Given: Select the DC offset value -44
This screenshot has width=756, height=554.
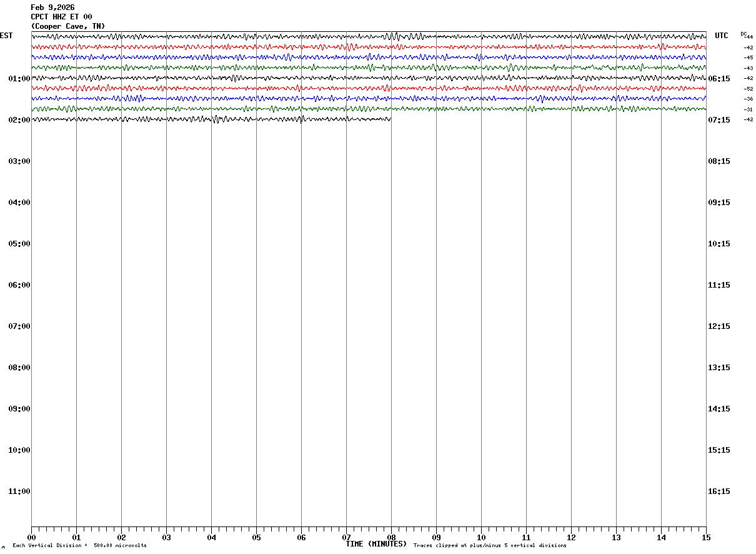Looking at the screenshot, I should (x=749, y=37).
